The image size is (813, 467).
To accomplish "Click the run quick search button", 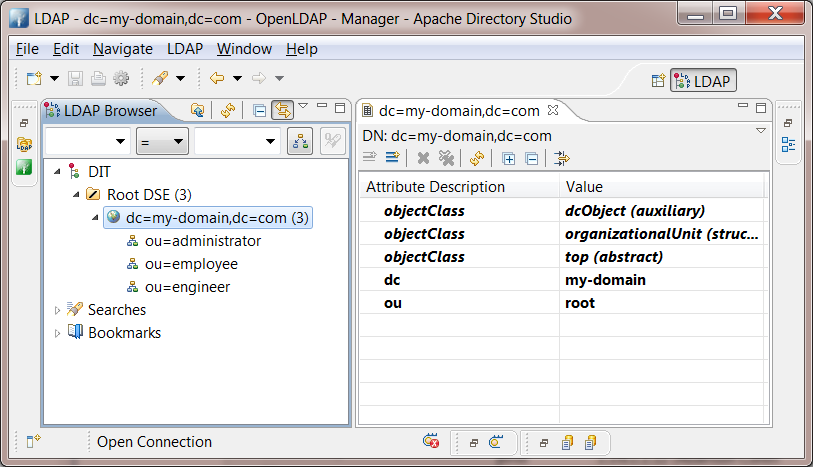I will coord(332,141).
